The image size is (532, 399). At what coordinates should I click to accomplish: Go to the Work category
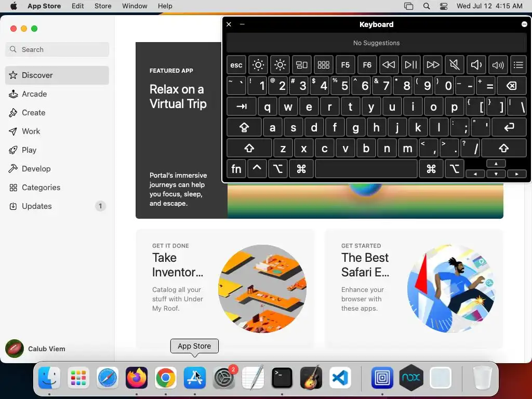(x=57, y=131)
